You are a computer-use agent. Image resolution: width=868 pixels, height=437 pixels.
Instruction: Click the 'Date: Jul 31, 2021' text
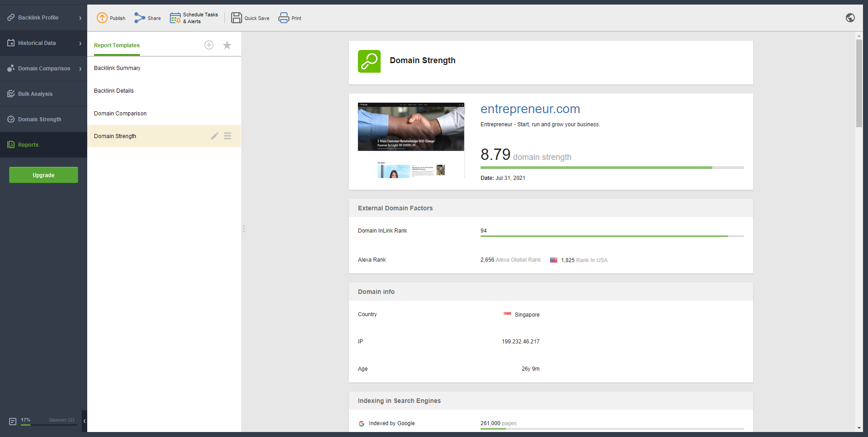(503, 178)
